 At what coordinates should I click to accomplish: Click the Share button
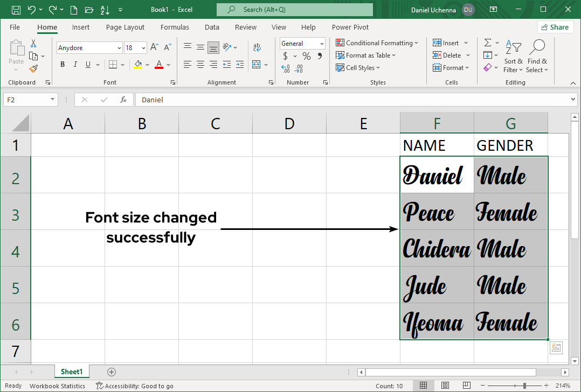(x=555, y=27)
